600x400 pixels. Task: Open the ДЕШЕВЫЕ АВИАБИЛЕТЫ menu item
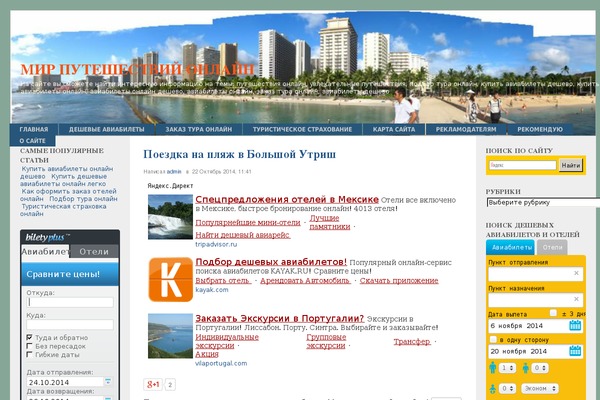(106, 129)
